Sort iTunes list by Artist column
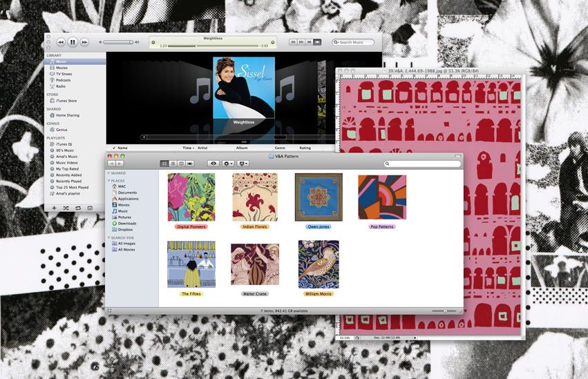The height and width of the screenshot is (379, 588). tap(202, 148)
